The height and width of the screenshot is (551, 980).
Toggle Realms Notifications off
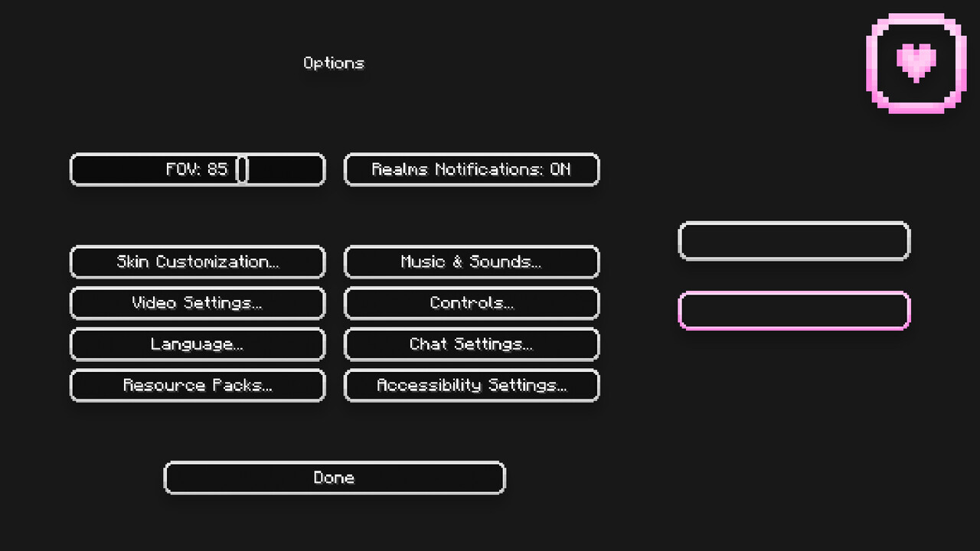tap(471, 170)
